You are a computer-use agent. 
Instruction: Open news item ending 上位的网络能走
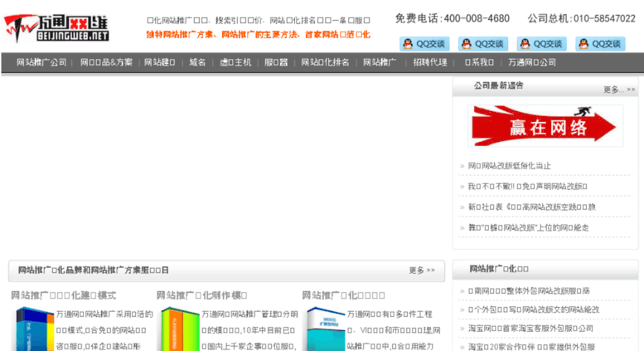(528, 227)
